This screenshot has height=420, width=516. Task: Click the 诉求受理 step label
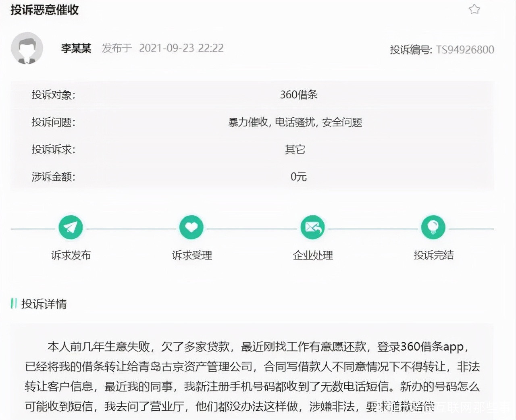[192, 255]
